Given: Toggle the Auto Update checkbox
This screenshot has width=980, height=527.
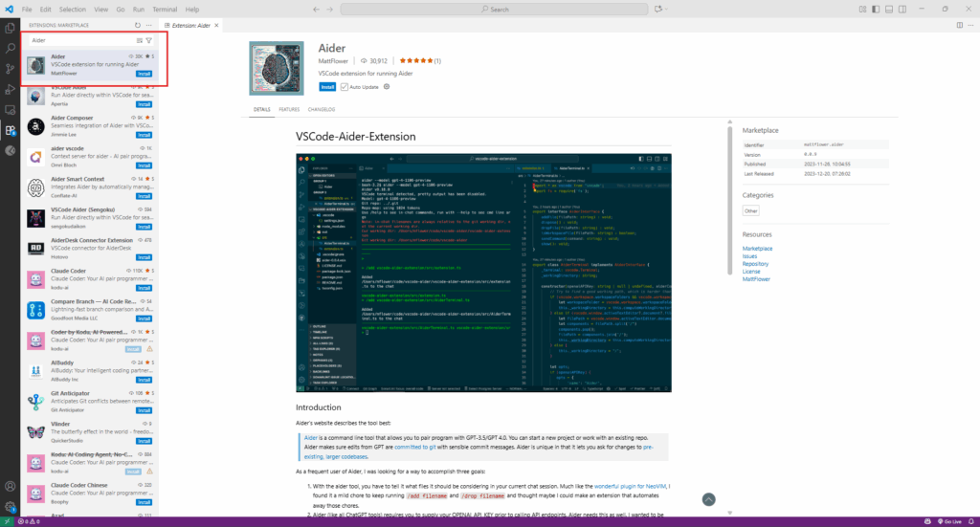Looking at the screenshot, I should [344, 86].
